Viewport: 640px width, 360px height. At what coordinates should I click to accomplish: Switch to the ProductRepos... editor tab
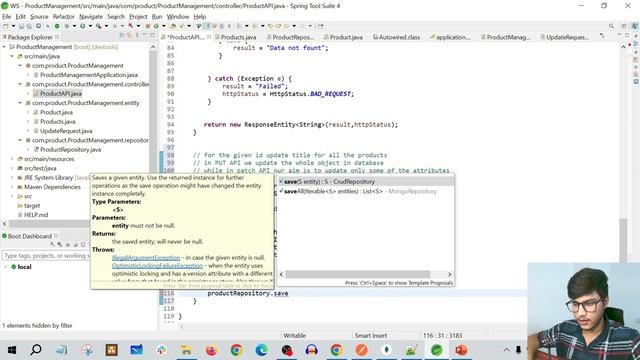coord(290,37)
